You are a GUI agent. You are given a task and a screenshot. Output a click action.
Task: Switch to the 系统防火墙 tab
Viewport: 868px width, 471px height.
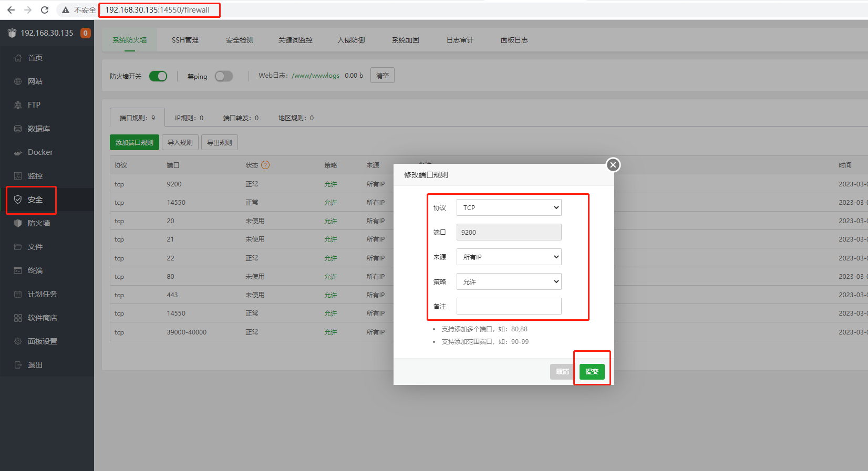(130, 40)
